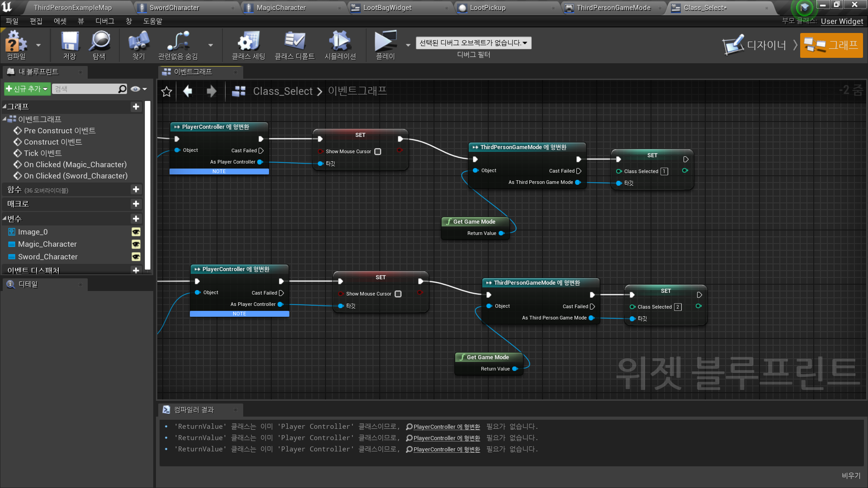The width and height of the screenshot is (868, 488).
Task: Bookmark graph with the star icon
Action: click(x=166, y=92)
